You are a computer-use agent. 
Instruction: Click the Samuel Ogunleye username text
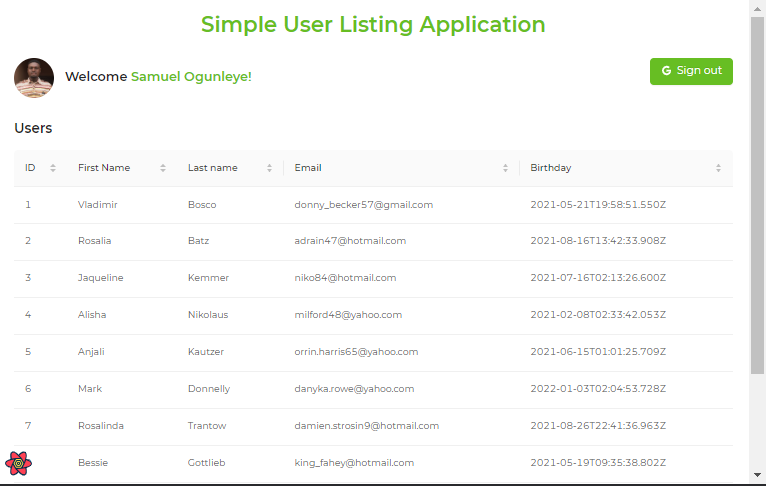(191, 77)
